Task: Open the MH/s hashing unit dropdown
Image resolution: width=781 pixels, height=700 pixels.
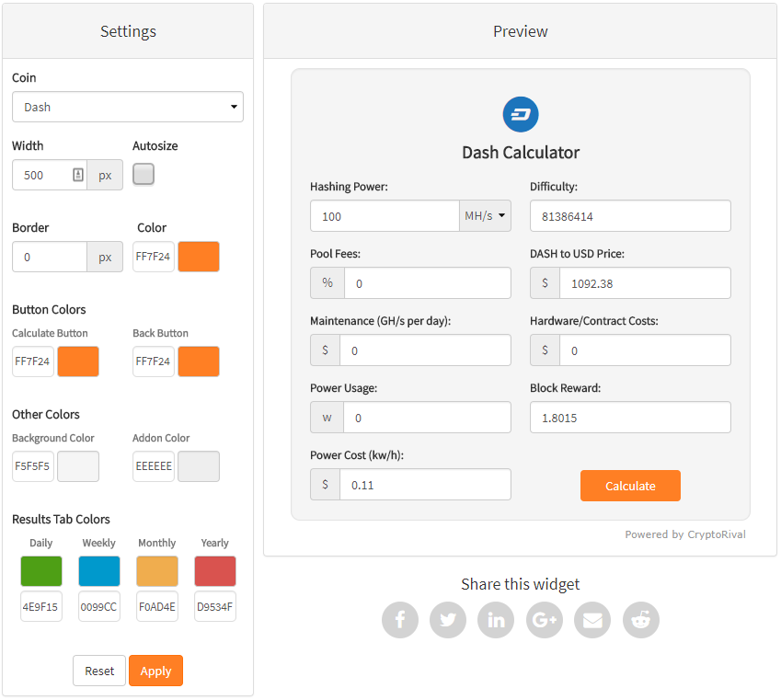Action: click(485, 216)
